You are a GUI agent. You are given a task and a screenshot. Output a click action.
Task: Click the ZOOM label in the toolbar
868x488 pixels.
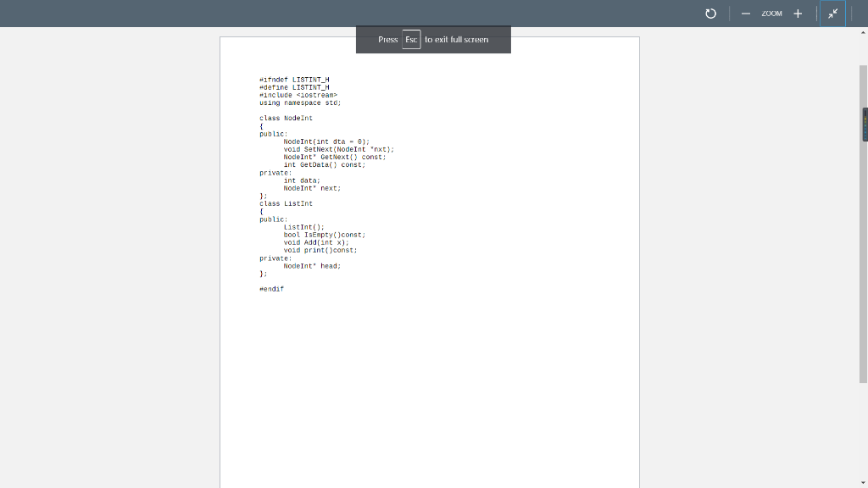(772, 13)
